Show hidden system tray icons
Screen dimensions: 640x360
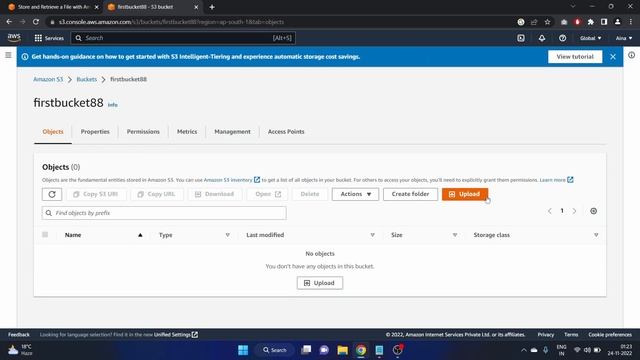click(523, 350)
